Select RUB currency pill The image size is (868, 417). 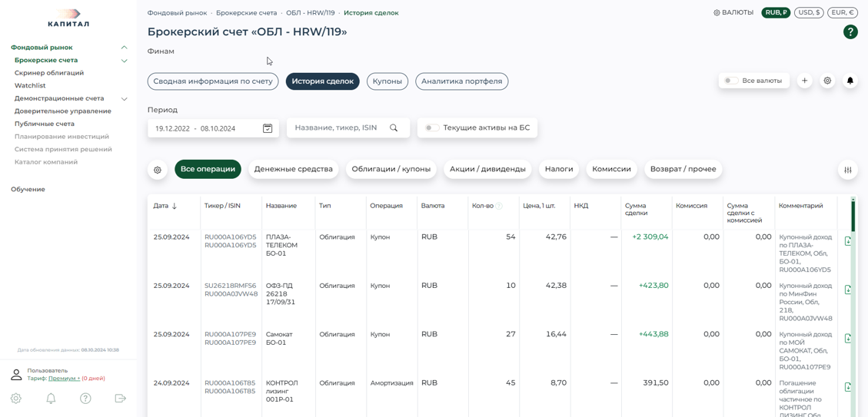[776, 12]
